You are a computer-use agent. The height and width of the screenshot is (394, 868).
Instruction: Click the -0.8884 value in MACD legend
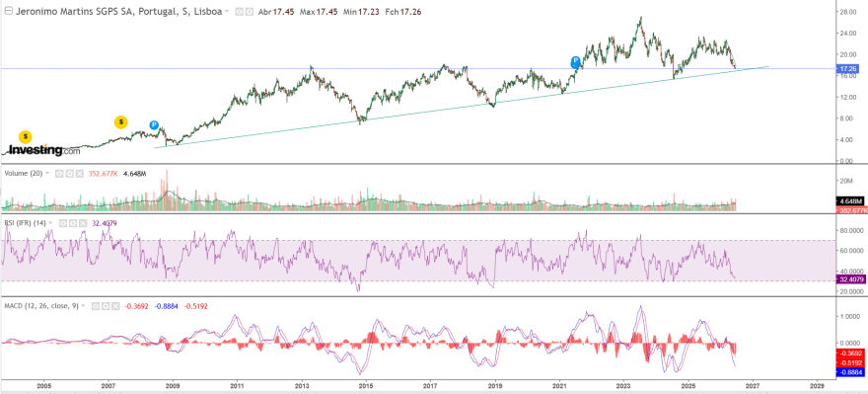166,305
